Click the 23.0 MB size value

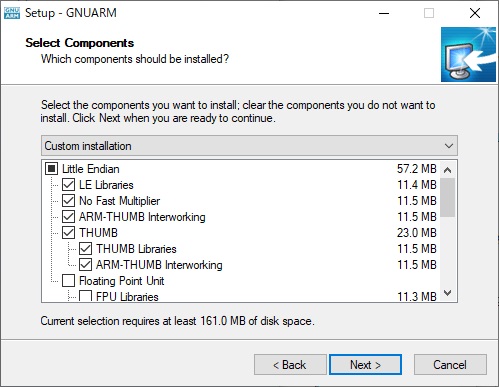(x=417, y=233)
